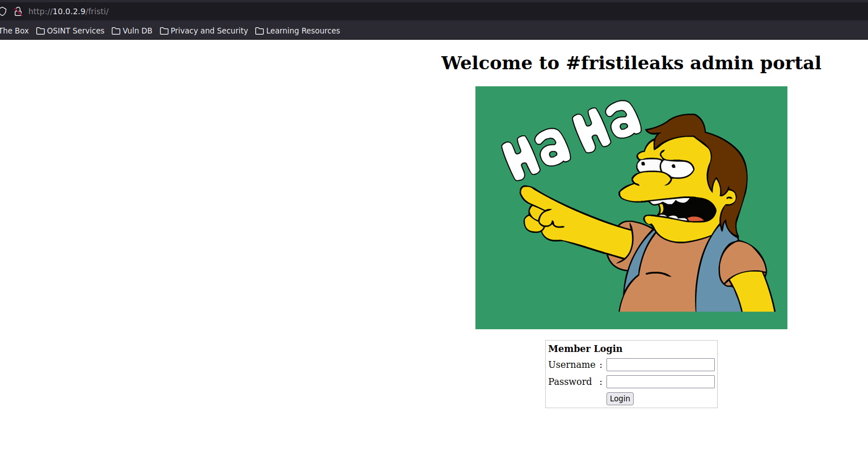Focus the Password input field
The image size is (868, 474).
[x=660, y=381]
